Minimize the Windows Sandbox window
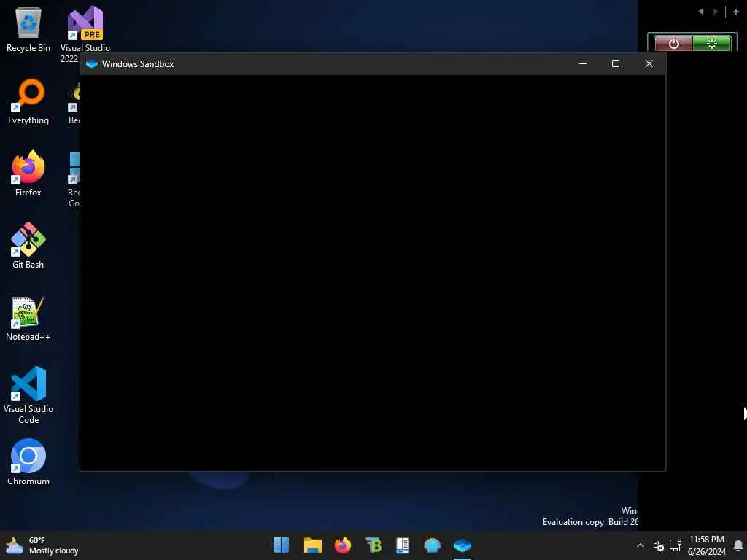 [583, 63]
